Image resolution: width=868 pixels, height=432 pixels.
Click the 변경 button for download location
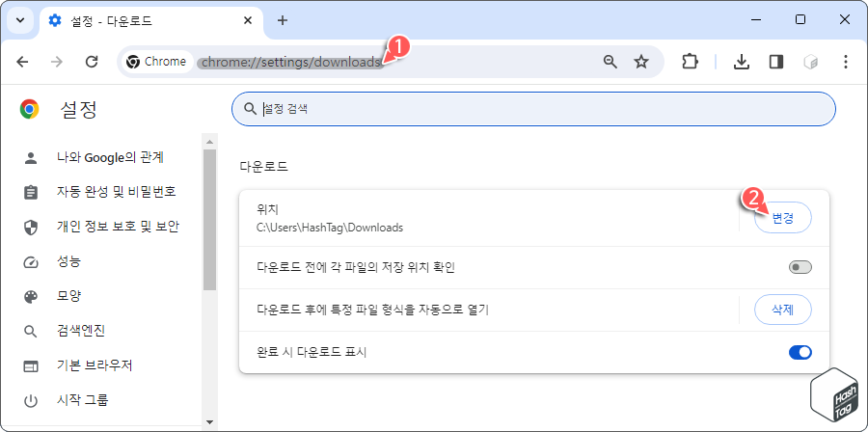coord(783,217)
